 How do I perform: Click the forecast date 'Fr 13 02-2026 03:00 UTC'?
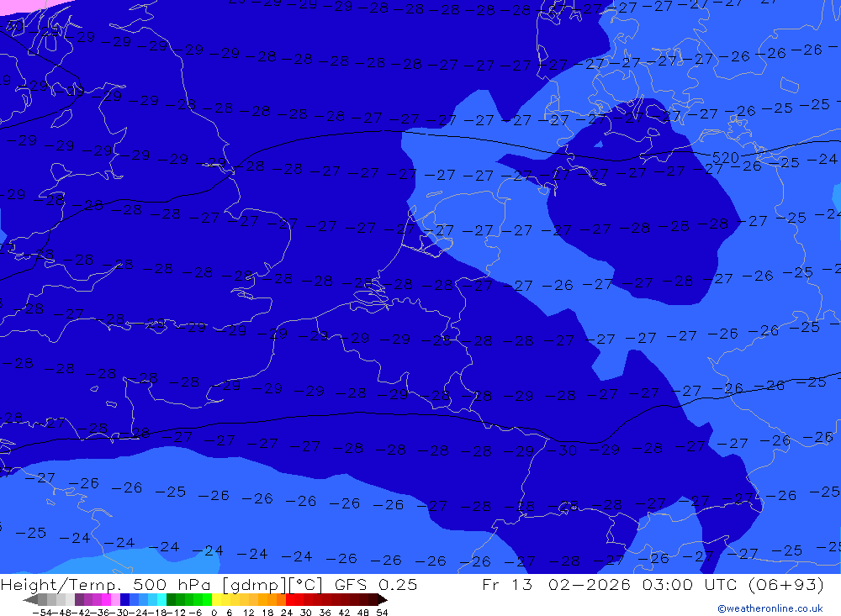coord(611,584)
